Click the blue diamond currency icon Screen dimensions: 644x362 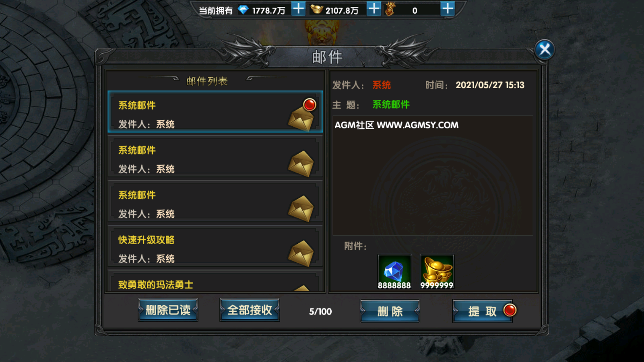click(243, 10)
